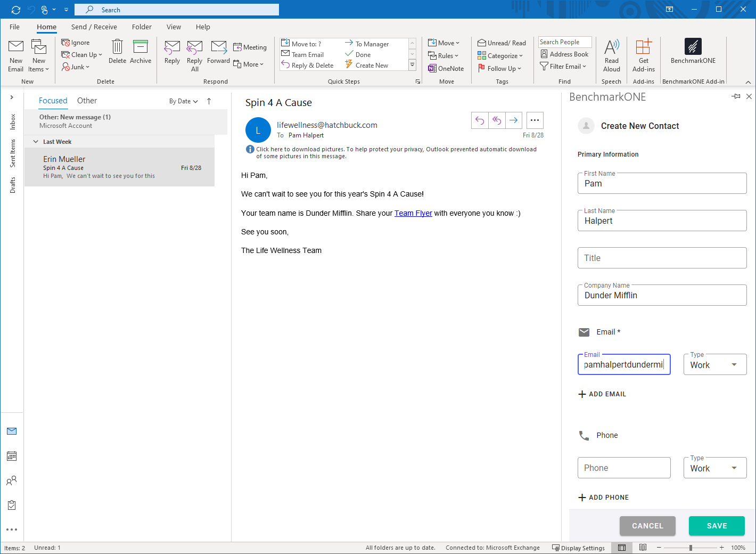756x554 pixels.
Task: Click the Company Name field
Action: coord(662,295)
